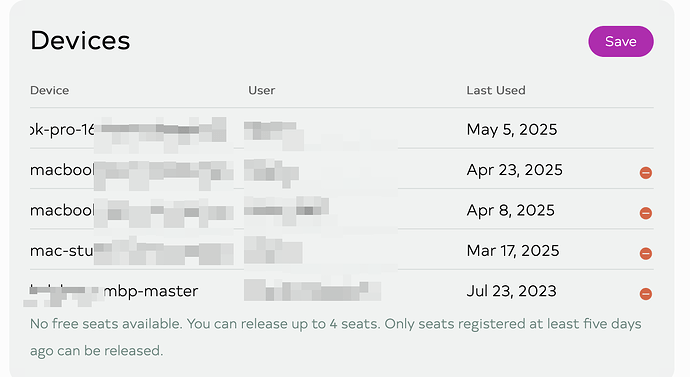Click the Devices heading

[x=80, y=40]
